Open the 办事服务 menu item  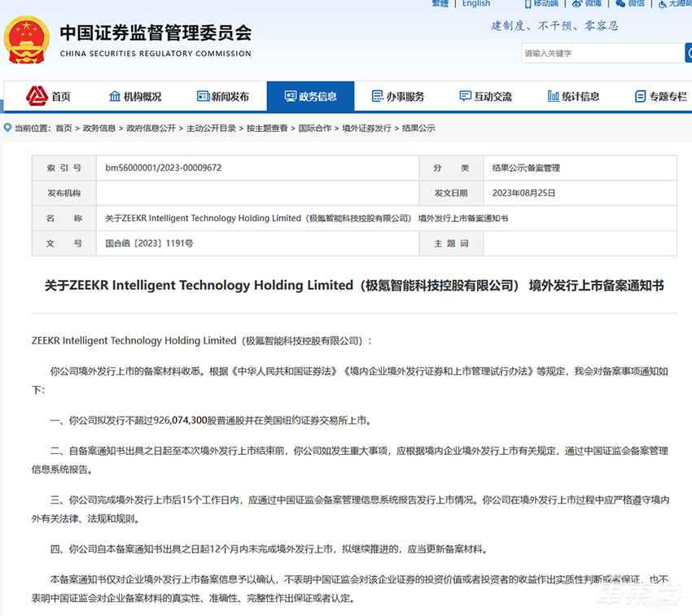(397, 95)
